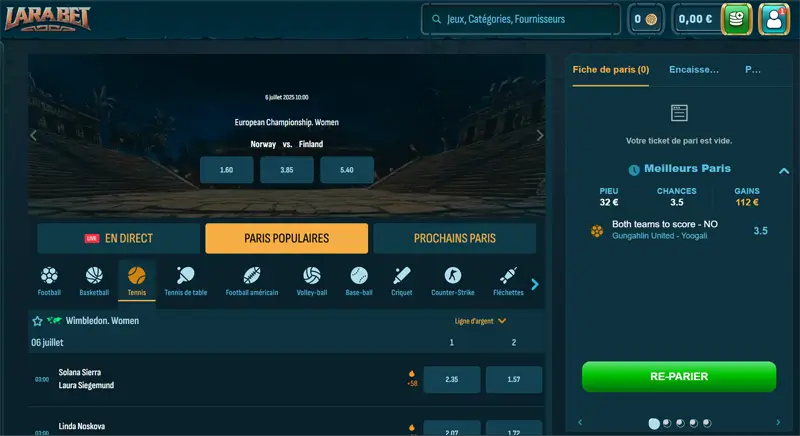Pick odds 2.35 for Solana Sierra

tap(451, 380)
